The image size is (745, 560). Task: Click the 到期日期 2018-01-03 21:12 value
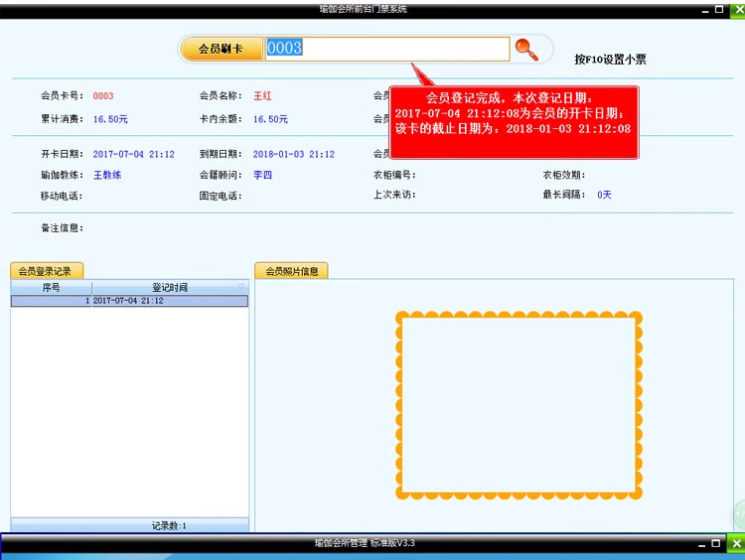click(x=294, y=154)
